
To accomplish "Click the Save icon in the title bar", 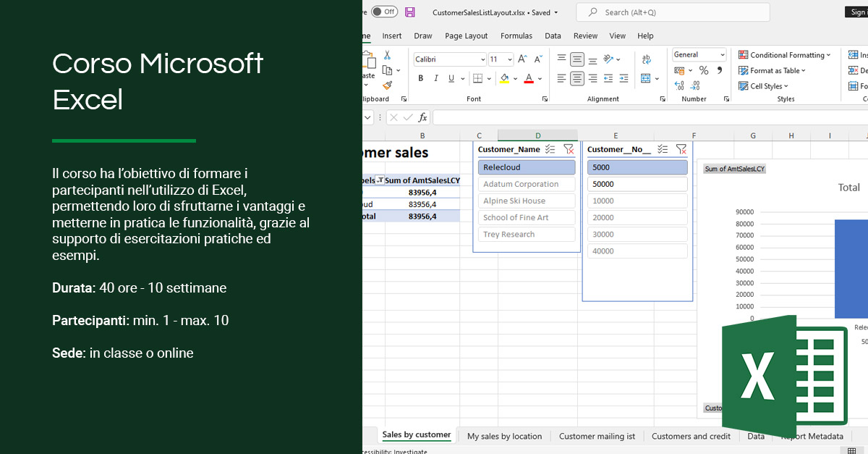I will pyautogui.click(x=408, y=12).
